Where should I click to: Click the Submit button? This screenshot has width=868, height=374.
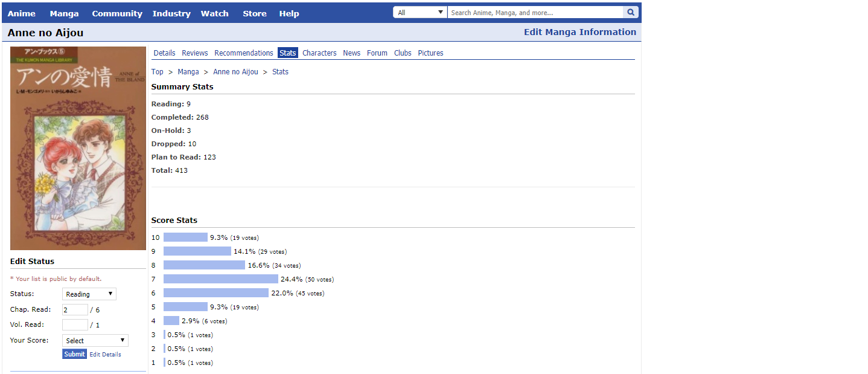(74, 354)
